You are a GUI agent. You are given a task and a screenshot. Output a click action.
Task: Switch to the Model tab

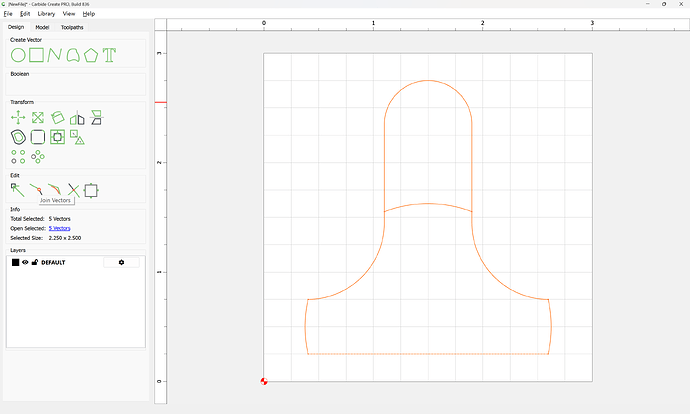click(x=43, y=27)
